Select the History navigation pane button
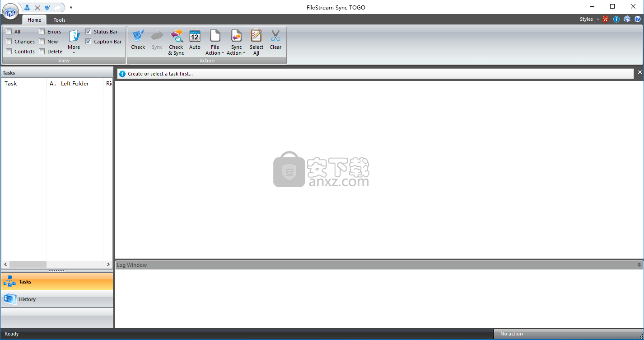The image size is (644, 340). (57, 299)
